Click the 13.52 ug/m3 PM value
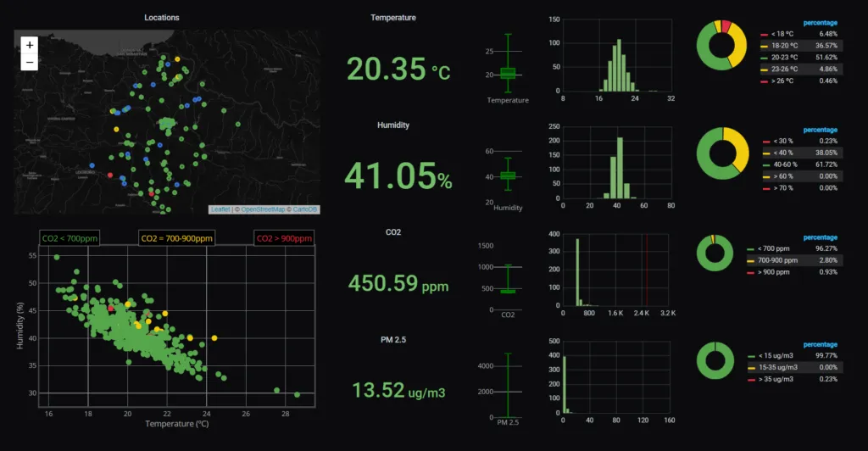 pos(398,390)
